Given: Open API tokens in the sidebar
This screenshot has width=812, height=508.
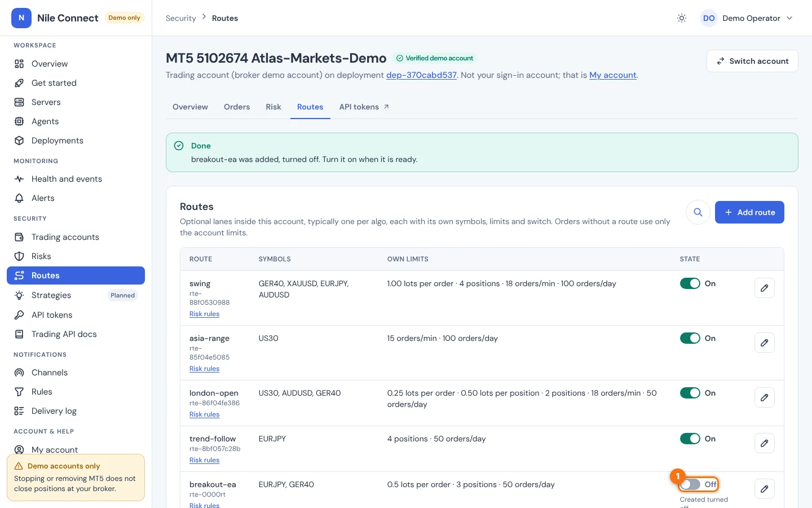Looking at the screenshot, I should [x=76, y=315].
